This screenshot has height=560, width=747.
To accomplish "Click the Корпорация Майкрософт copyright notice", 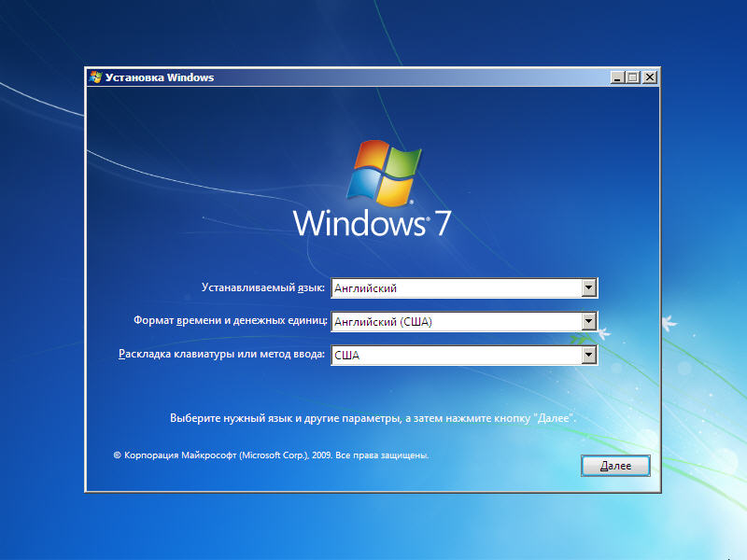I will coord(271,455).
